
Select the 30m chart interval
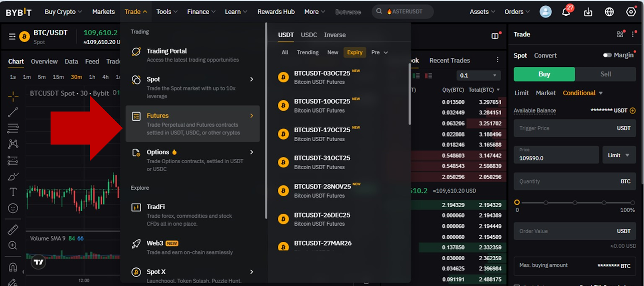(x=76, y=77)
